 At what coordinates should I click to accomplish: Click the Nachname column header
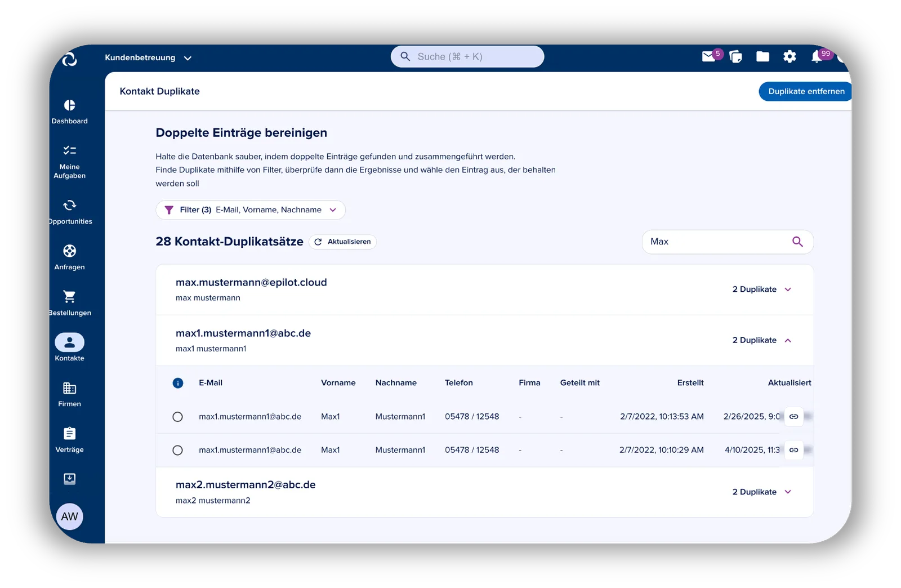point(396,383)
